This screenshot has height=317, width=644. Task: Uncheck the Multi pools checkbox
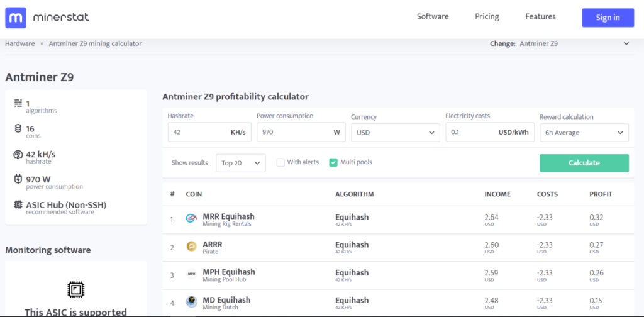click(333, 163)
